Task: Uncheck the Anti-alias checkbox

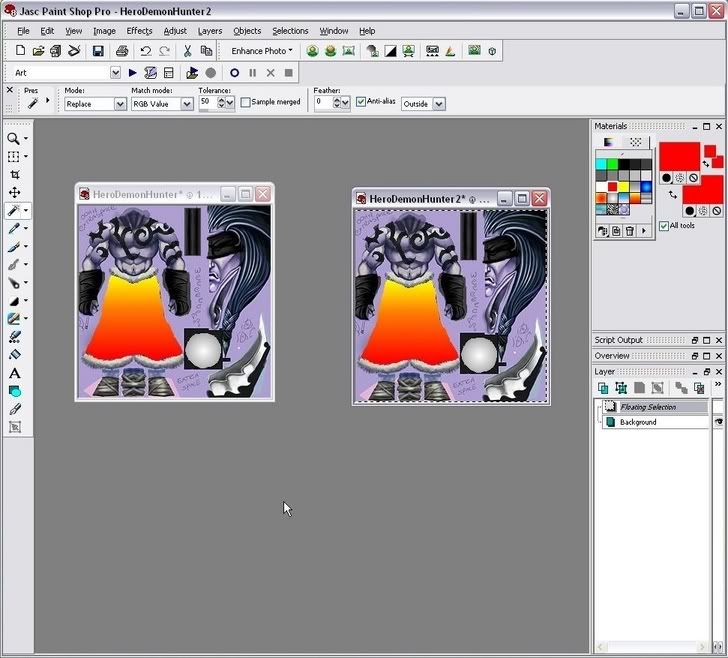Action: coord(361,101)
